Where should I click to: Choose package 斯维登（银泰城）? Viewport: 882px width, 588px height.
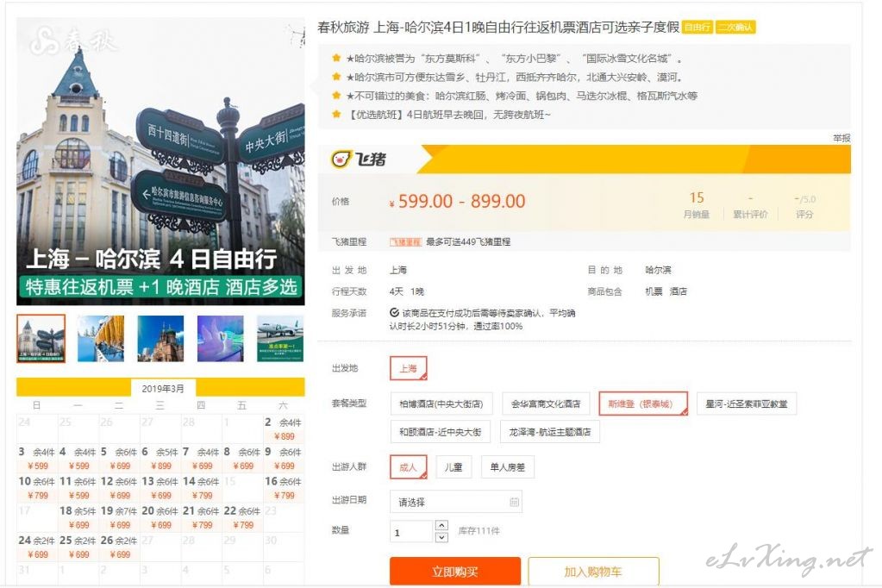(x=643, y=403)
